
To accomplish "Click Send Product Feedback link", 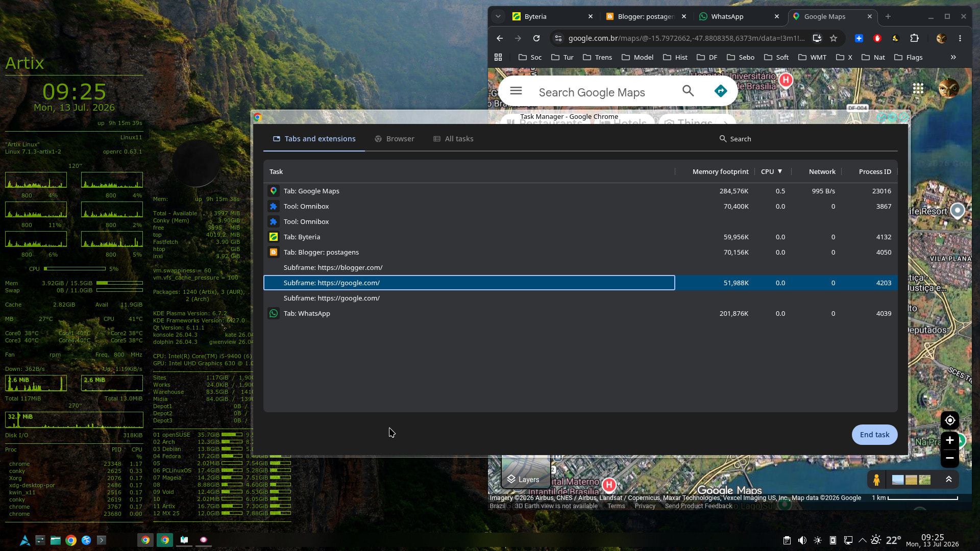I will (698, 506).
